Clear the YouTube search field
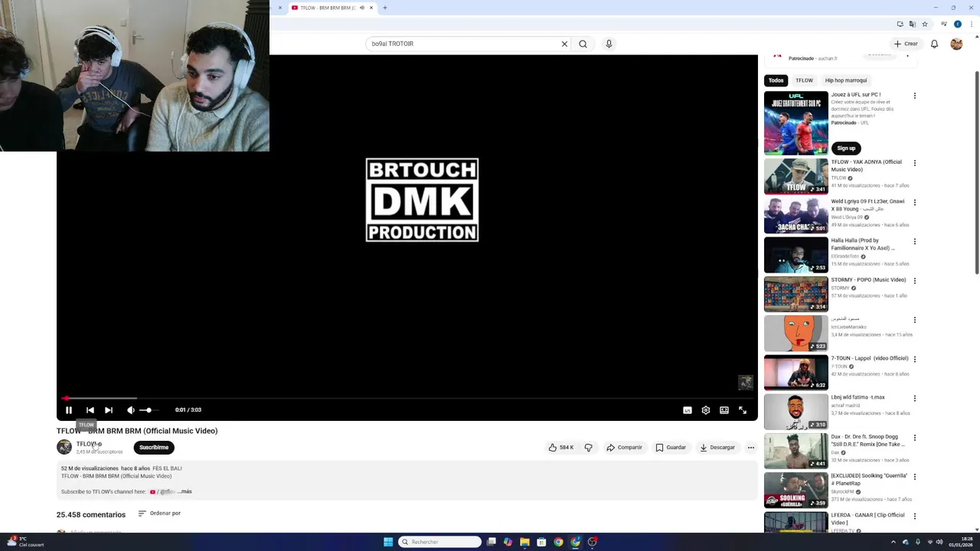980x551 pixels. (564, 44)
